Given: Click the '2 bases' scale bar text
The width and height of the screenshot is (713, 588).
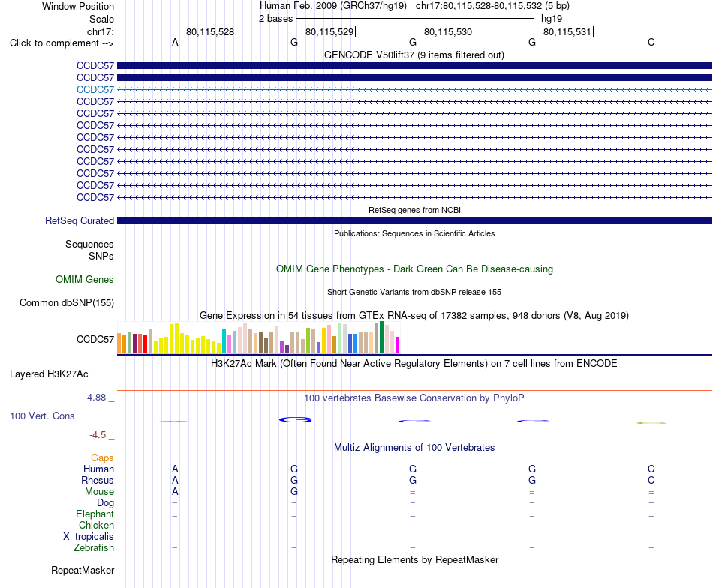Looking at the screenshot, I should pos(275,19).
